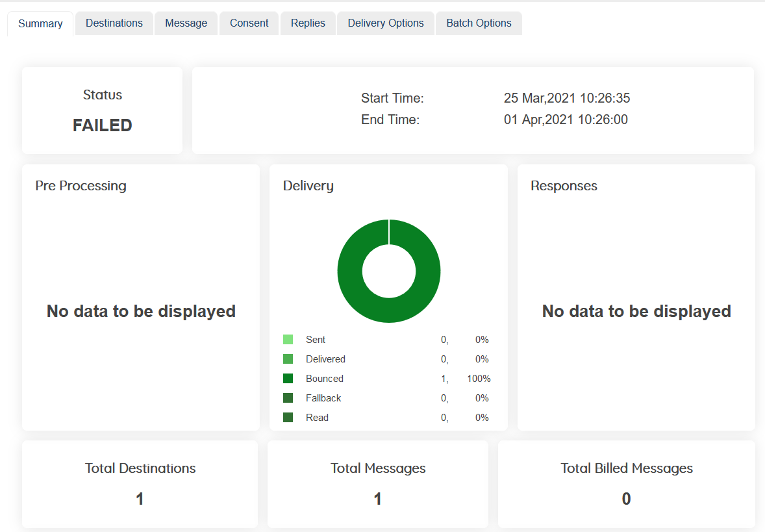Go to the Delivery Options tab
This screenshot has height=532, width=765.
click(x=386, y=23)
